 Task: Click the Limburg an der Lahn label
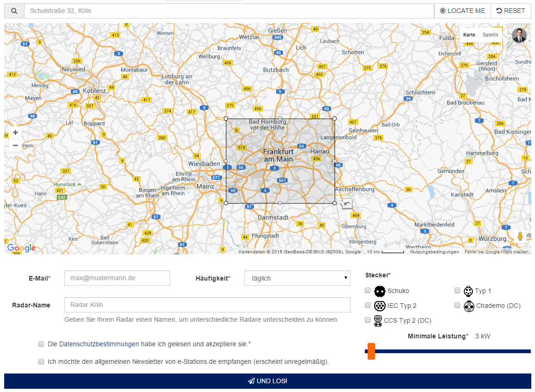[177, 80]
